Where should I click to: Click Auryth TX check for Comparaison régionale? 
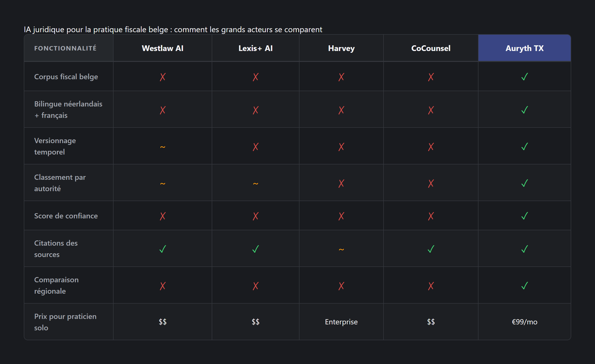pos(524,286)
